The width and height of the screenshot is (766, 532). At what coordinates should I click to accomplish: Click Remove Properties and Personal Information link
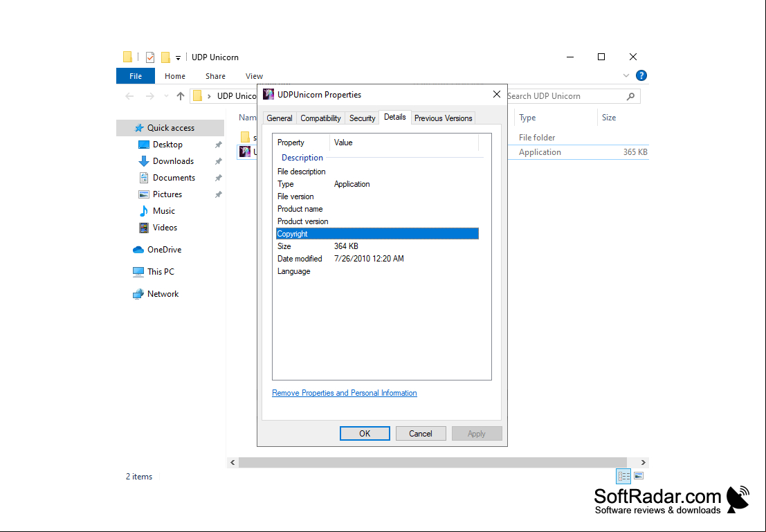[x=345, y=393]
